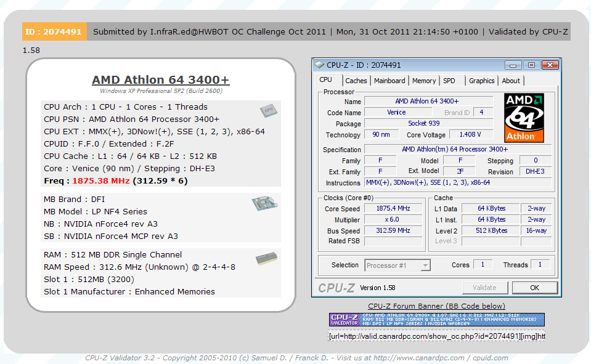Click the CPU Cache line
Screen dimensions: 591x364
130,156
